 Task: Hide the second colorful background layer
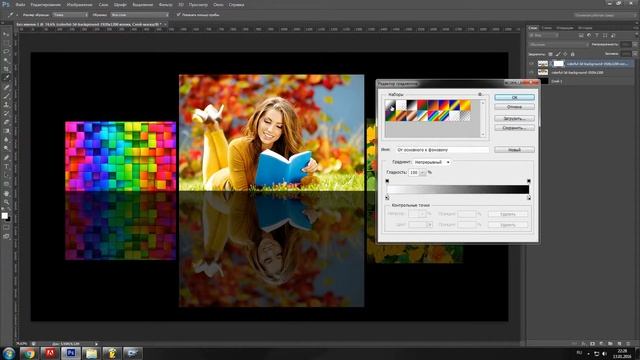[x=531, y=72]
